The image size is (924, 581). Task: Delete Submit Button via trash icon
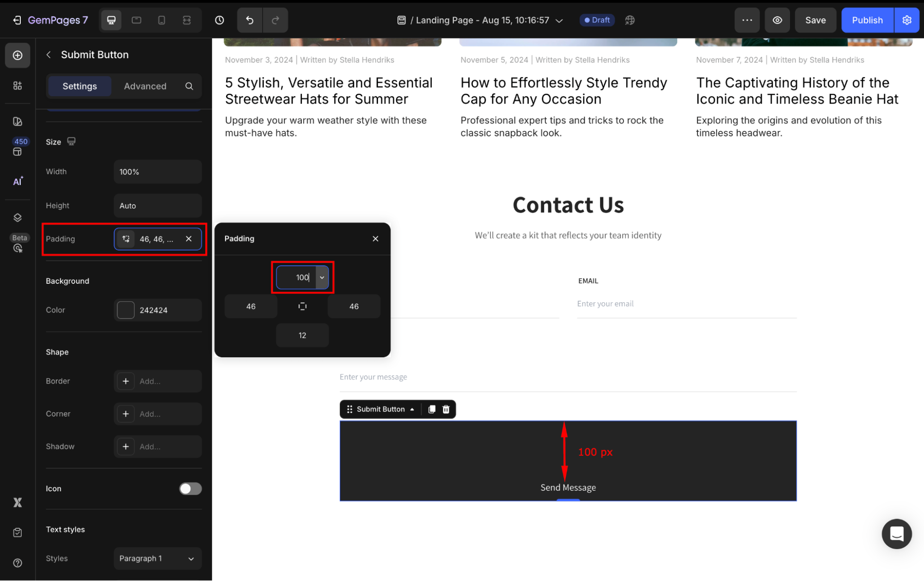(x=446, y=409)
